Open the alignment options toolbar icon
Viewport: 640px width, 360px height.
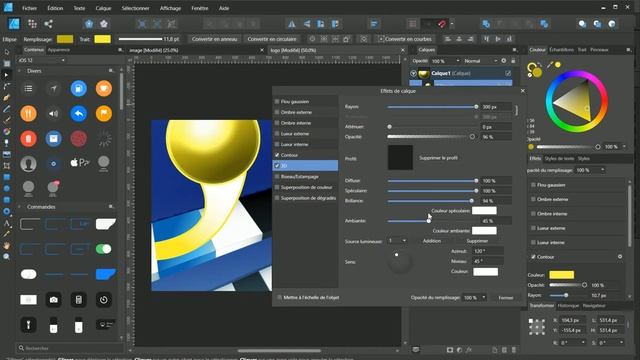click(374, 24)
